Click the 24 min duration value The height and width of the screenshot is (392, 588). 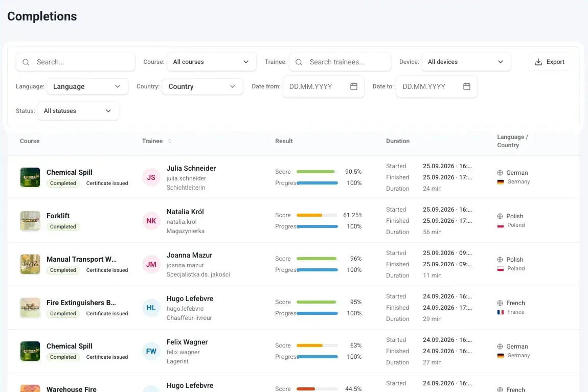point(432,189)
